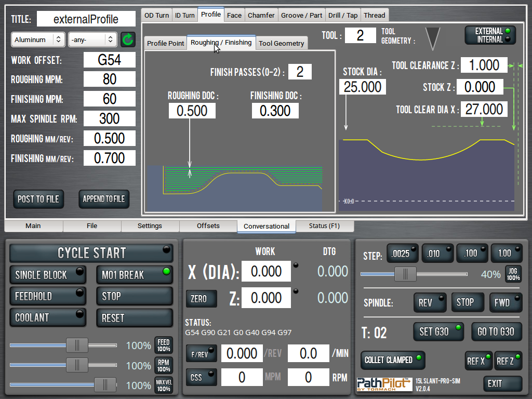Click the Stock Dia field
Viewport: 532px width, 399px height.
(x=362, y=87)
